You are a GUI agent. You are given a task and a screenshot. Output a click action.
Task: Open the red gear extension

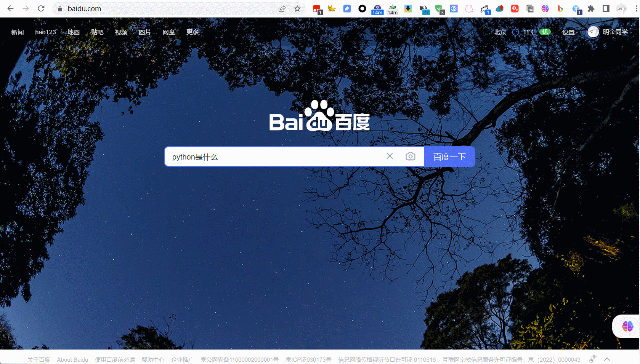tap(515, 9)
